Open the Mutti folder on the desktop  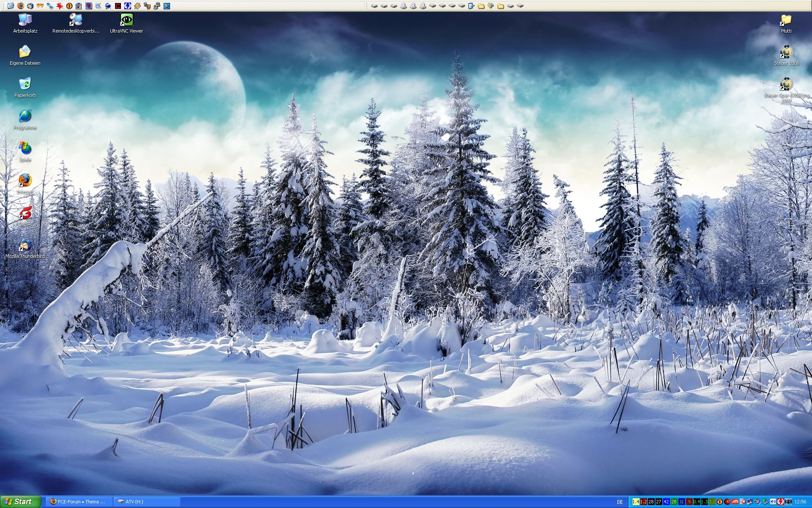coord(786,20)
